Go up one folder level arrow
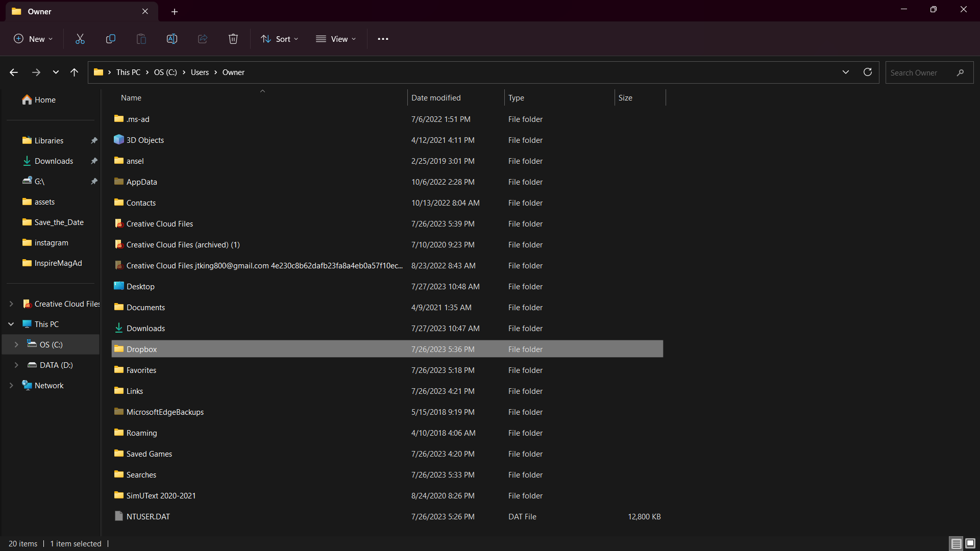This screenshot has width=980, height=551. click(x=75, y=72)
